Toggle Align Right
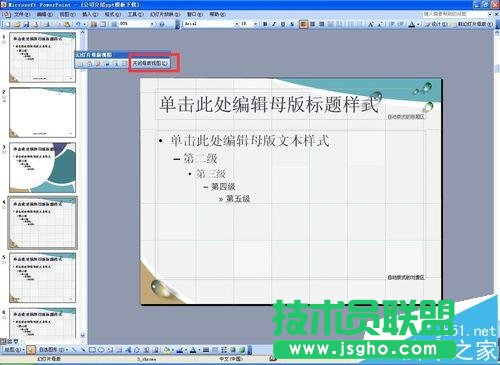The image size is (500, 365). click(321, 24)
